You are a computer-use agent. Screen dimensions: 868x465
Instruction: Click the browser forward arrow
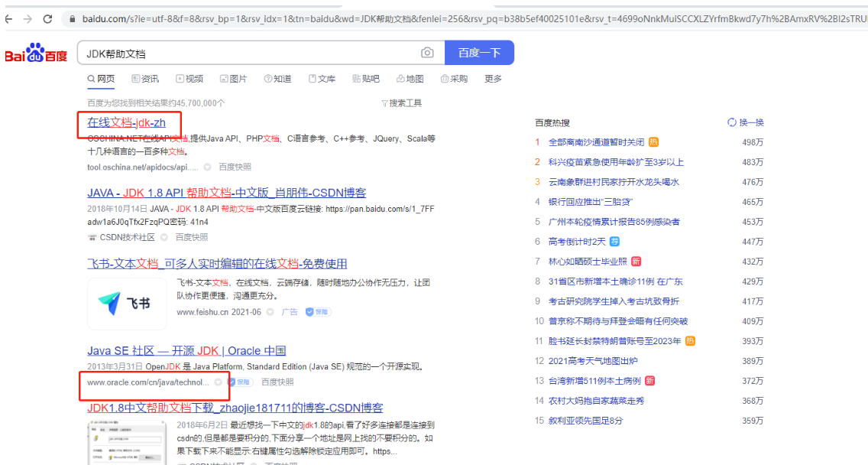click(x=28, y=19)
